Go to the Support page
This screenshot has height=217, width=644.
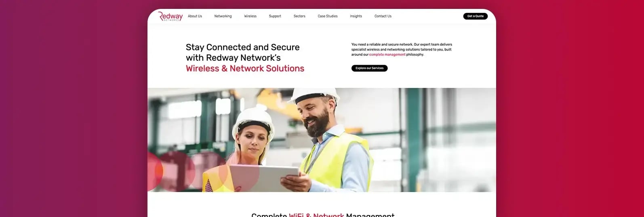[x=275, y=16]
